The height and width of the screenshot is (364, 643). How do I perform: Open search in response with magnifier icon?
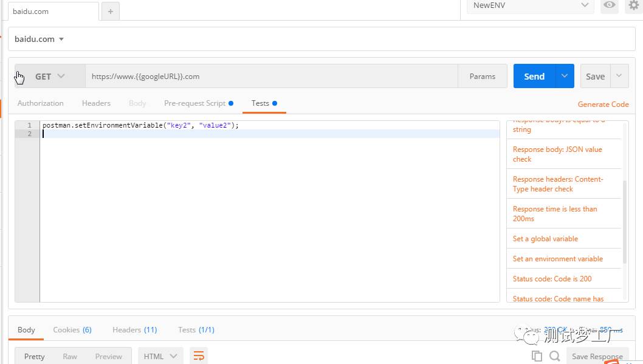point(554,356)
